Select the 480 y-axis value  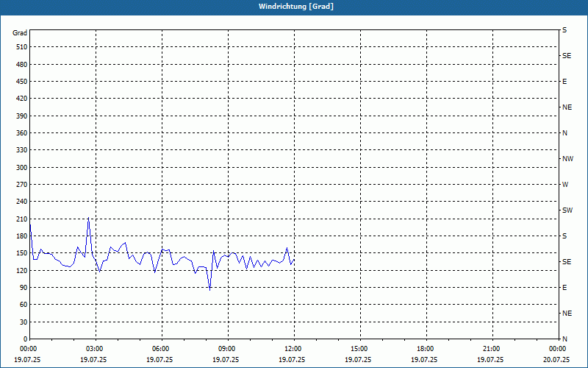pos(22,65)
